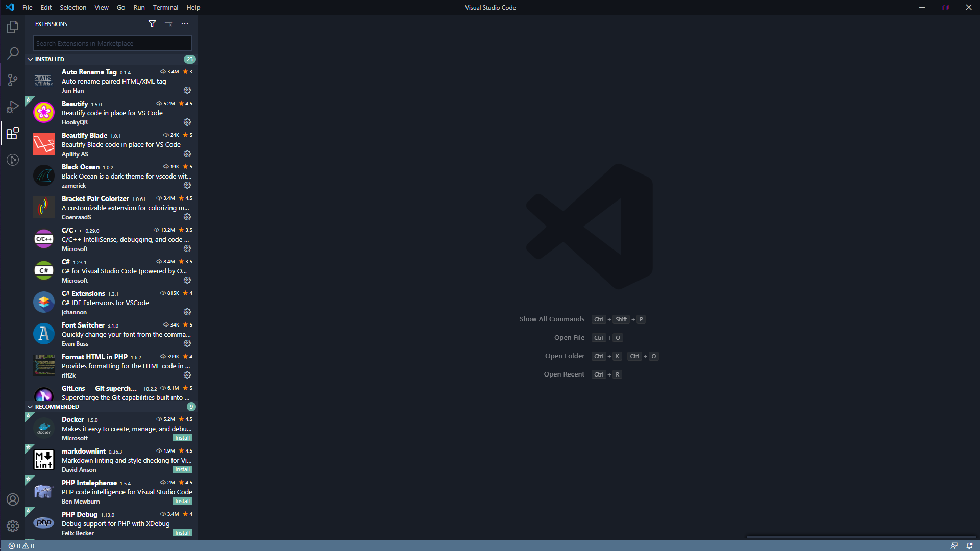The height and width of the screenshot is (551, 980).
Task: Install the Docker extension
Action: click(182, 438)
